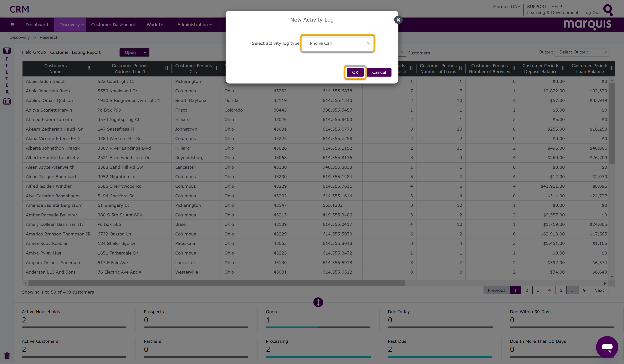624x364 pixels.
Task: Open the Work List page
Action: [156, 24]
